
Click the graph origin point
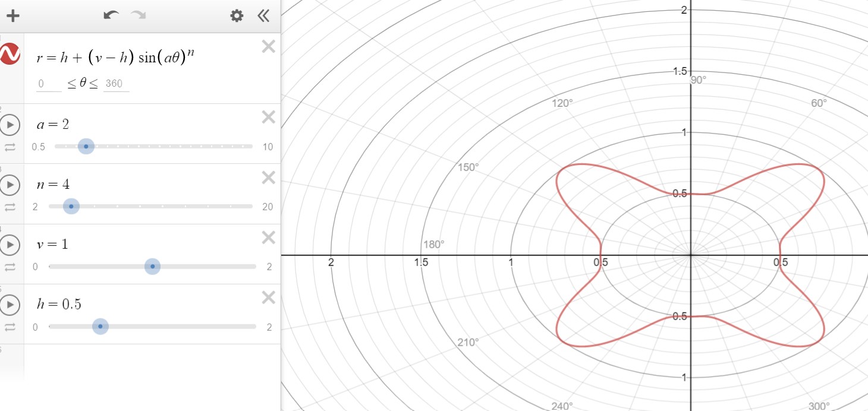[x=690, y=255]
